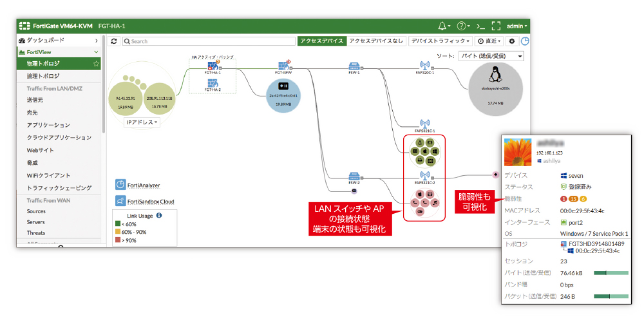Click the small purple device below FSW-2
The image size is (644, 322).
pos(354,191)
